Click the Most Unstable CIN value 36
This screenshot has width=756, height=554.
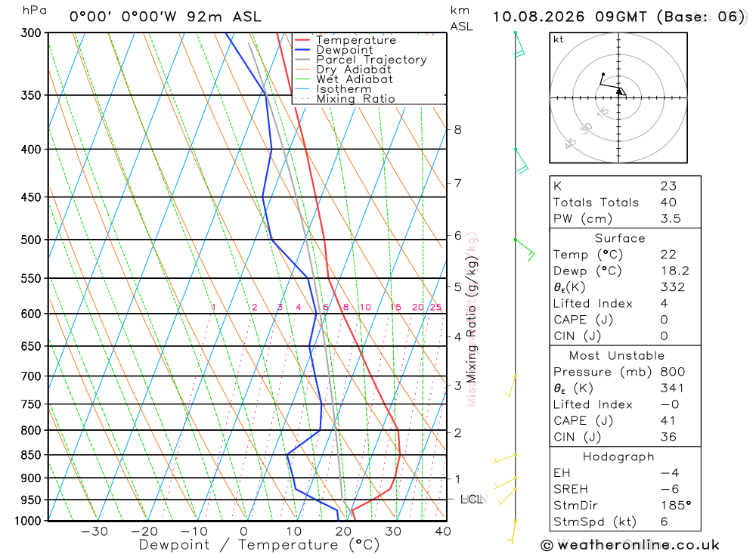point(668,438)
